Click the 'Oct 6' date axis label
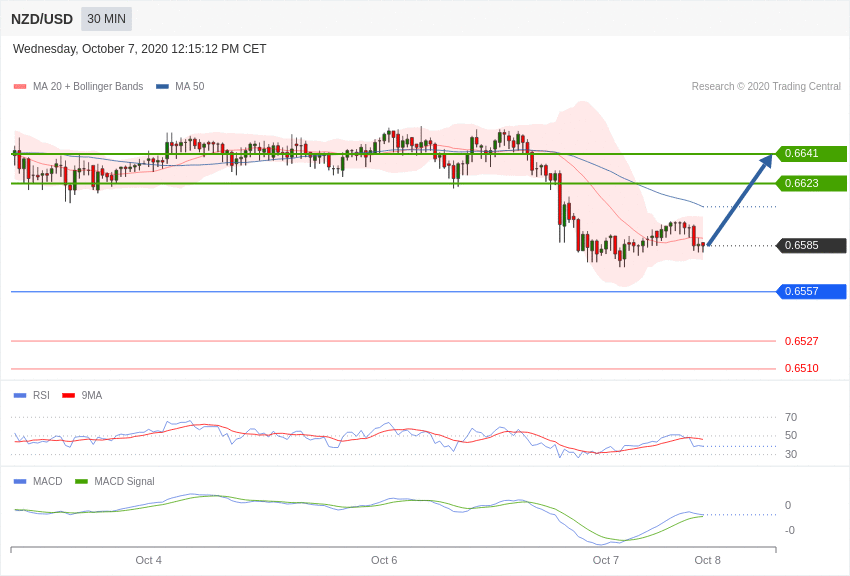The image size is (850, 576). tap(384, 560)
